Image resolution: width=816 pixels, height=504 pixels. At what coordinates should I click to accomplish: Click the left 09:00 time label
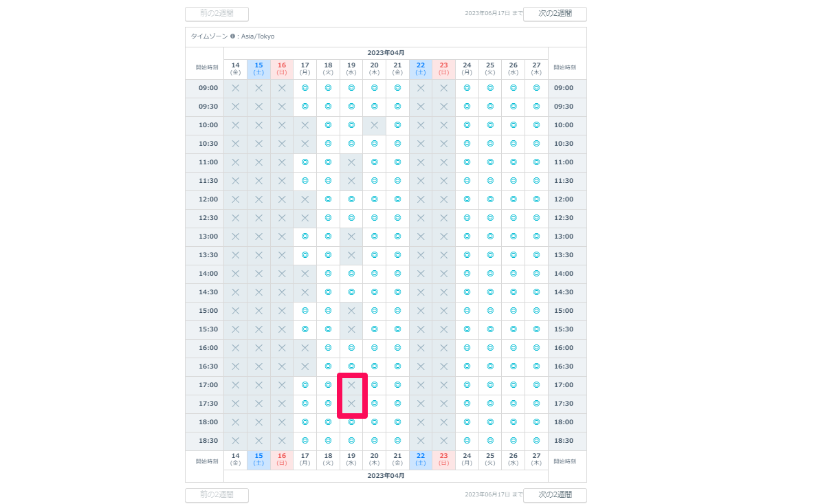pyautogui.click(x=208, y=88)
